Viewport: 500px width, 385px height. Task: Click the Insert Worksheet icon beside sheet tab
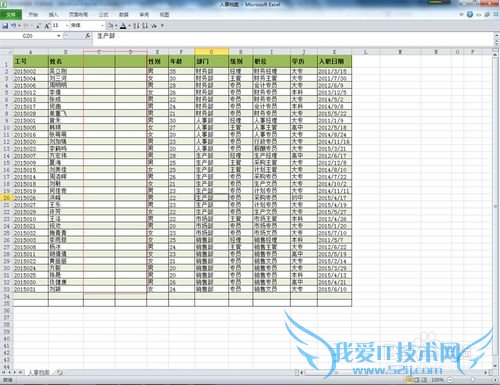click(59, 372)
